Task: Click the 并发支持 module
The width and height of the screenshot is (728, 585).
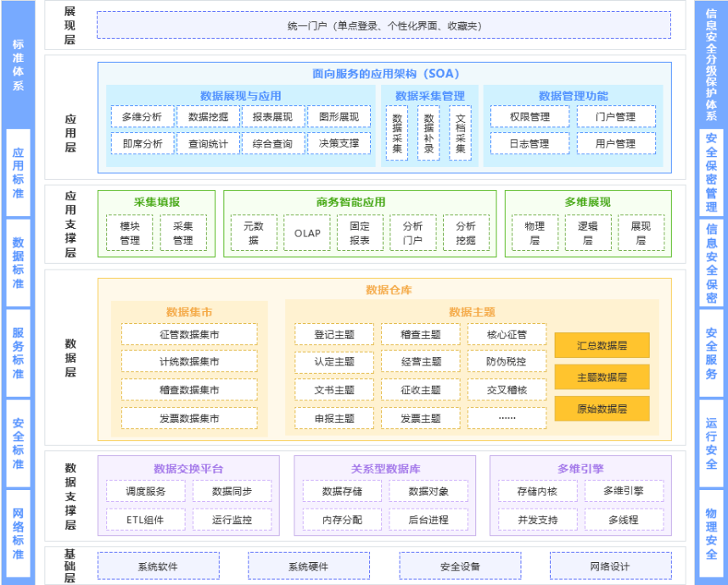Action: click(537, 520)
